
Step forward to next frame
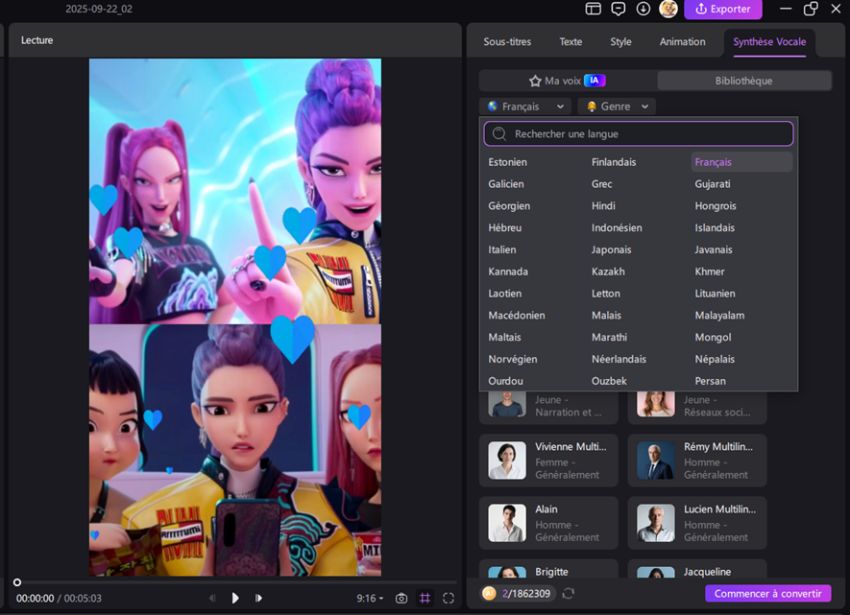(258, 598)
